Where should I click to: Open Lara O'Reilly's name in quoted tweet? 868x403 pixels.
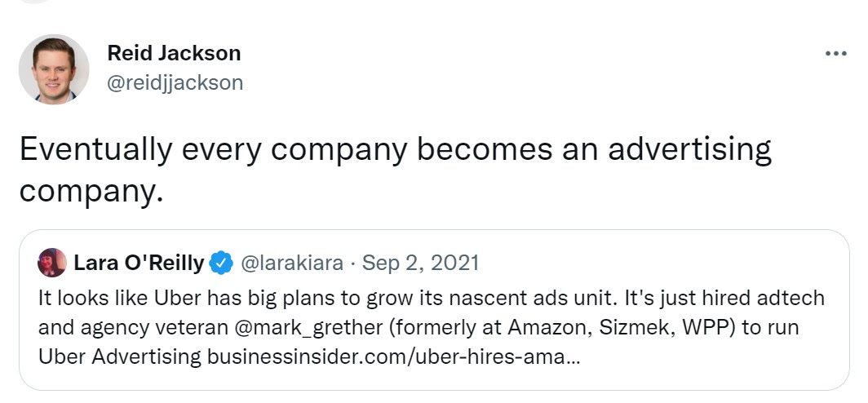pos(139,263)
